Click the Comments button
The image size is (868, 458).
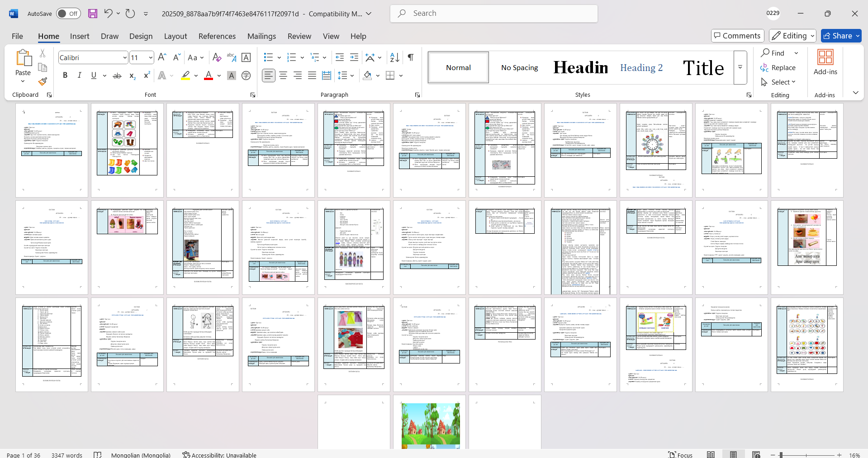pos(738,36)
